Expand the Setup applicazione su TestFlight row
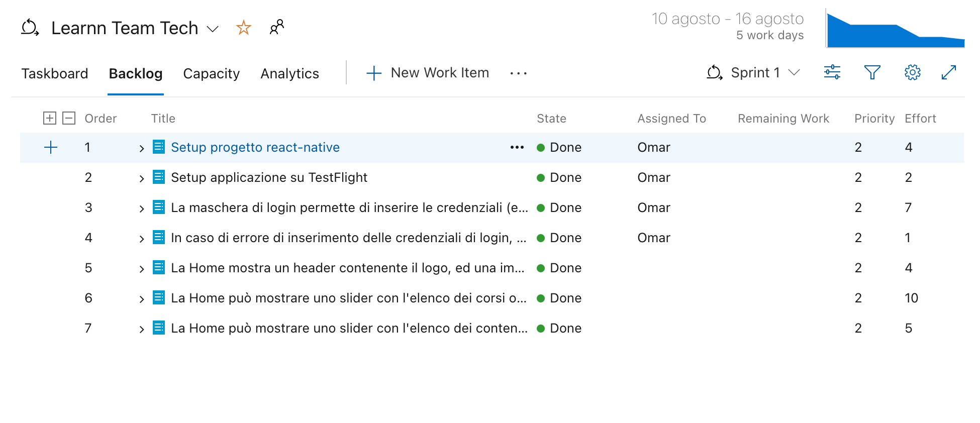The width and height of the screenshot is (980, 423). (142, 178)
